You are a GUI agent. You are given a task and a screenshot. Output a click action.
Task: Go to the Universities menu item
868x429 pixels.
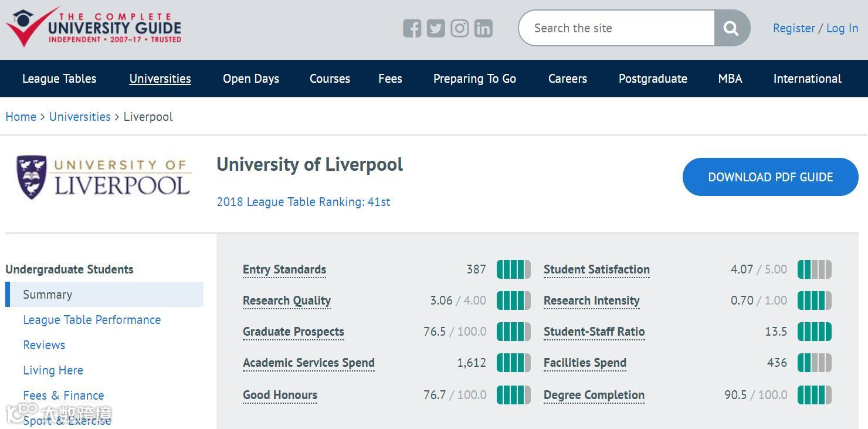click(x=160, y=79)
